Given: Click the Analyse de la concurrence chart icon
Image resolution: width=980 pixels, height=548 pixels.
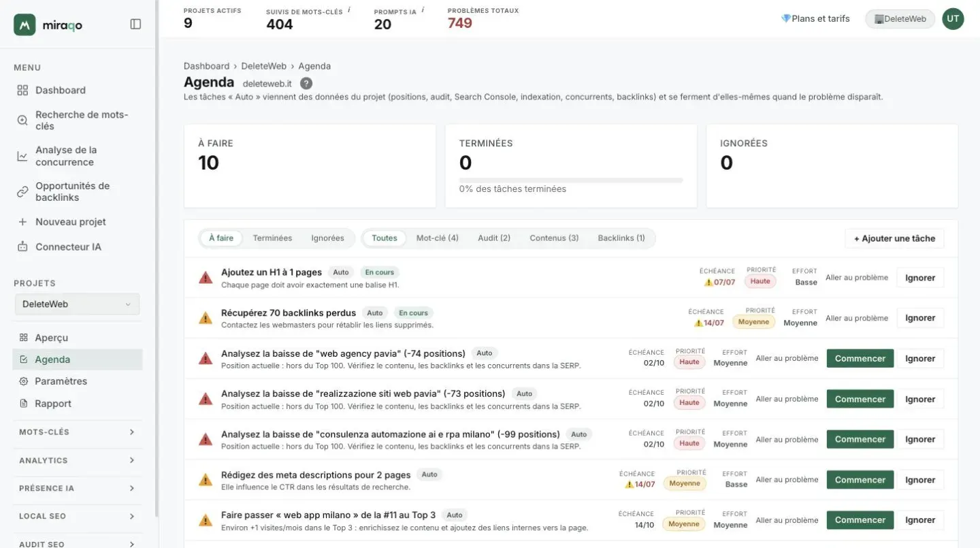Looking at the screenshot, I should pyautogui.click(x=22, y=156).
